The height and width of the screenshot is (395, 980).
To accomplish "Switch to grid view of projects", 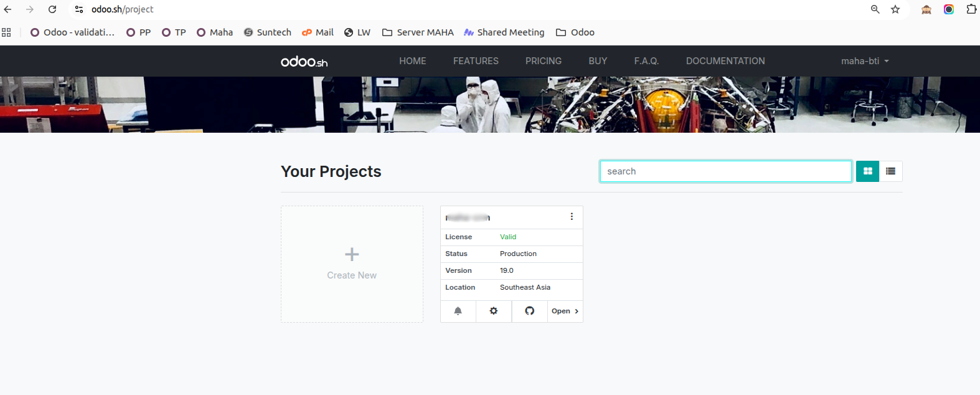I will coord(867,171).
